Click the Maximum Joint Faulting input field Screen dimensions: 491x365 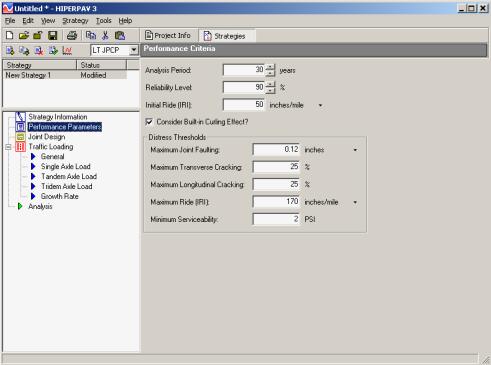[x=276, y=149]
